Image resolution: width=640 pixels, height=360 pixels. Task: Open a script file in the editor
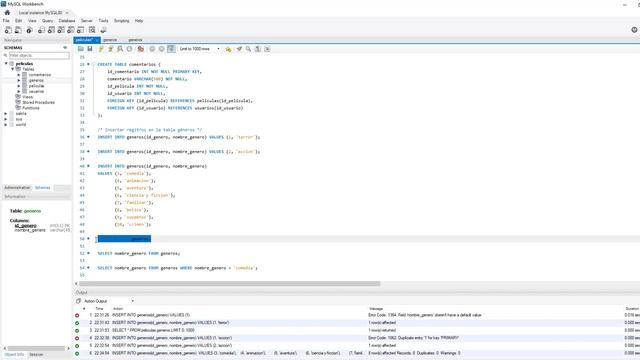coord(81,49)
